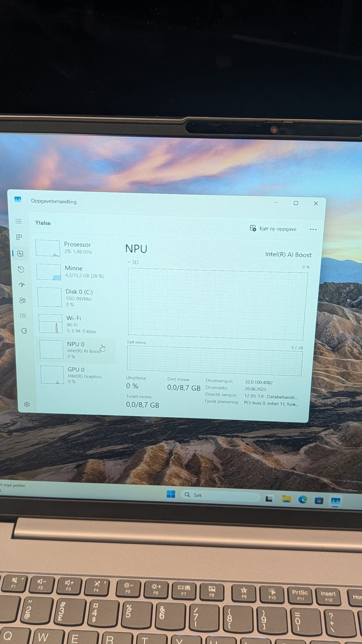Screen dimensions: 362x644
Task: Click the Task Manager app icon in title bar
Action: pyautogui.click(x=18, y=199)
